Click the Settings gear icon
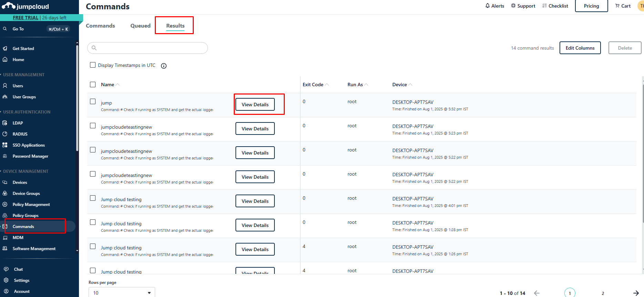Screen dimensions: 644x297 coord(6,280)
